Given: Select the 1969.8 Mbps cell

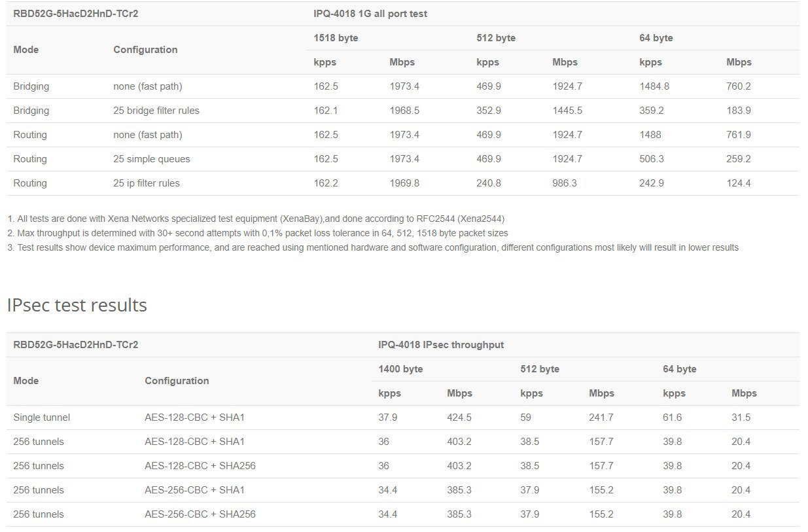Looking at the screenshot, I should pyautogui.click(x=404, y=183).
